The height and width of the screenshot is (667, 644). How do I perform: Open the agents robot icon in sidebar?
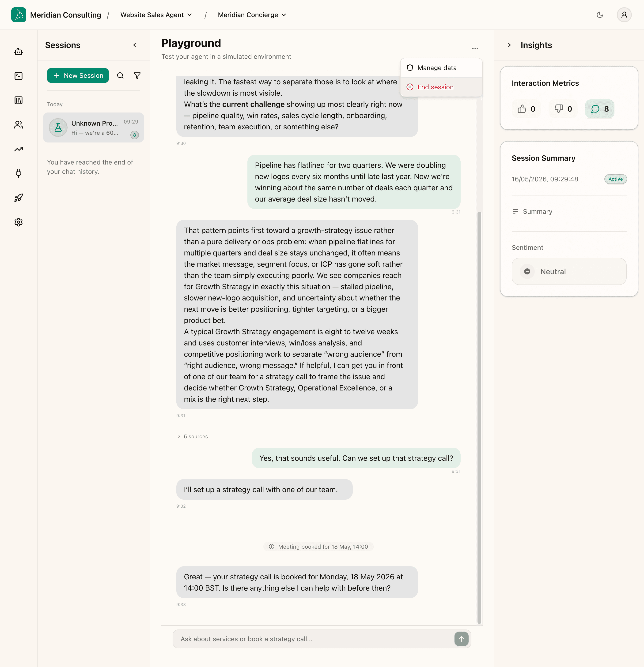tap(19, 52)
